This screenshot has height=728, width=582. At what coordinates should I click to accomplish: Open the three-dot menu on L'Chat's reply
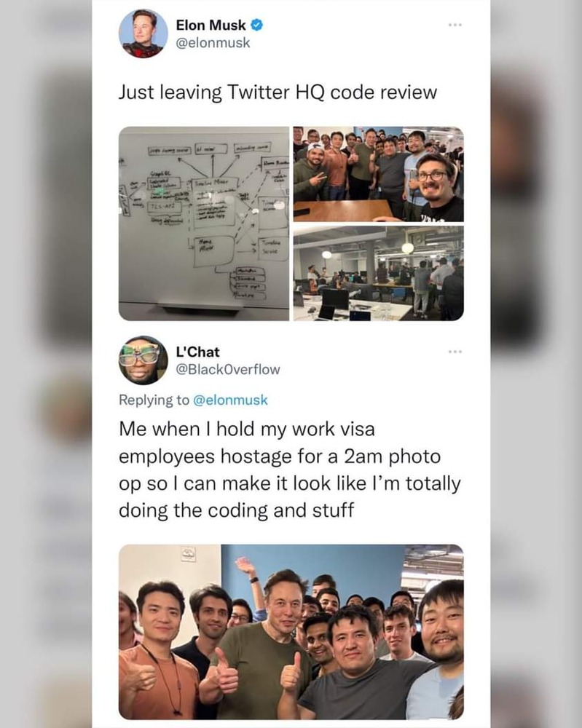point(455,352)
